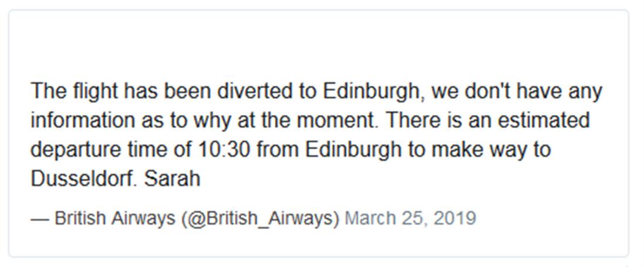
Task: Click the British Airways author name
Action: coord(115,218)
